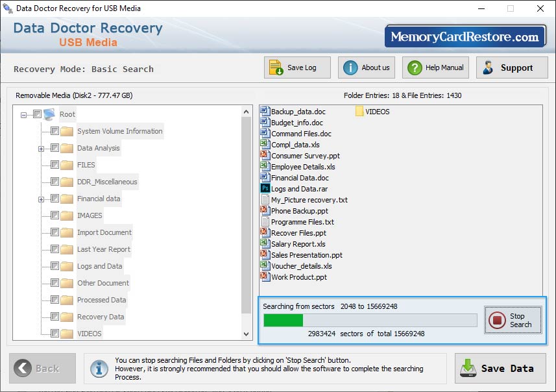Click the green sector search progress bar
Image resolution: width=556 pixels, height=392 pixels.
click(370, 320)
